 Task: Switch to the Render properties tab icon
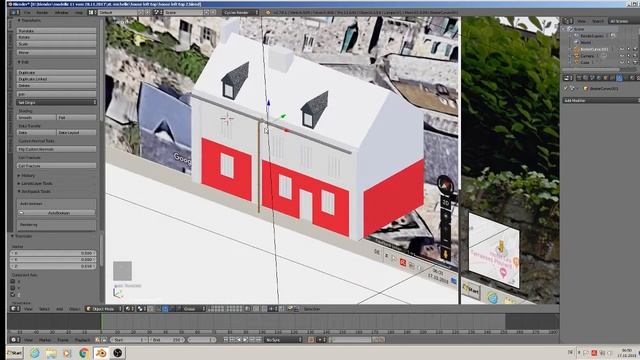579,78
